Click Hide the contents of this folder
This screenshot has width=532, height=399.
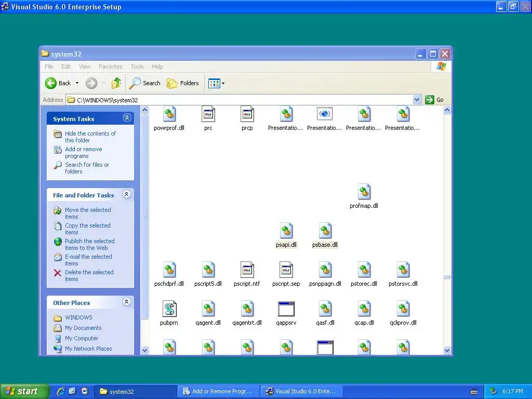90,137
